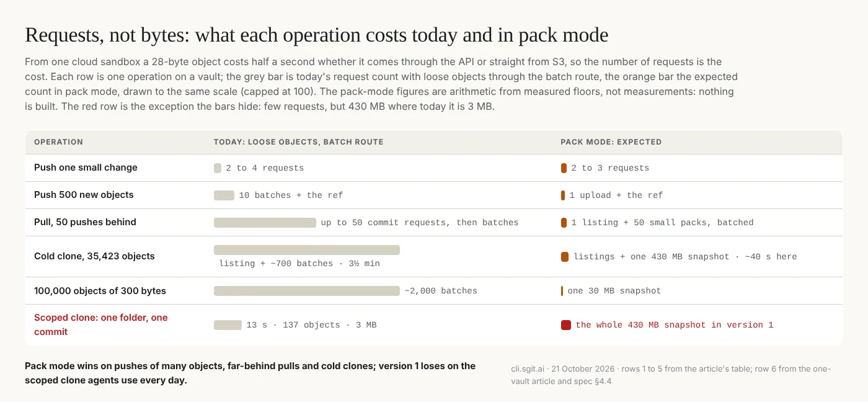Click 'the whole 430 MB snapshot in version 1'
868x402 pixels.
click(x=675, y=325)
